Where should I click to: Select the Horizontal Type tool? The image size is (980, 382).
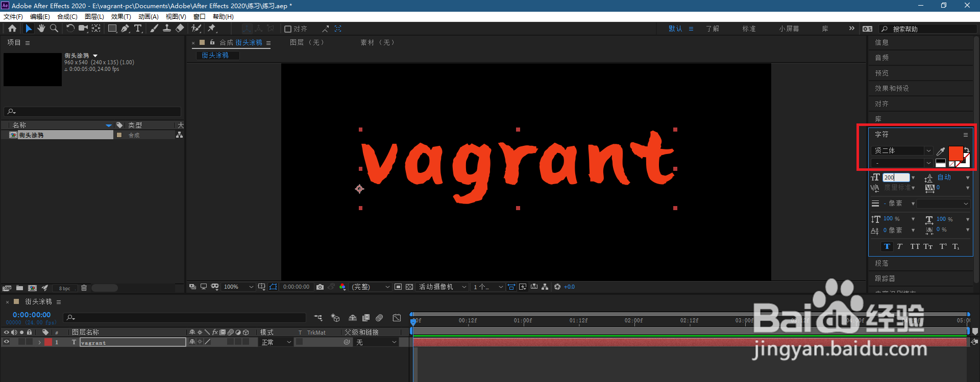tap(138, 29)
